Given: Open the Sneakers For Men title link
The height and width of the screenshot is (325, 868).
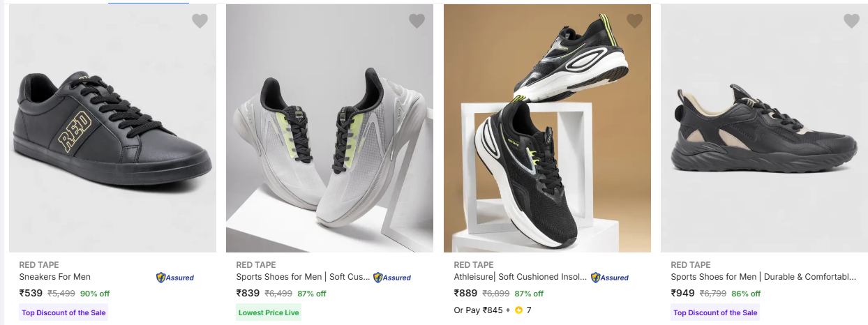Looking at the screenshot, I should [55, 277].
